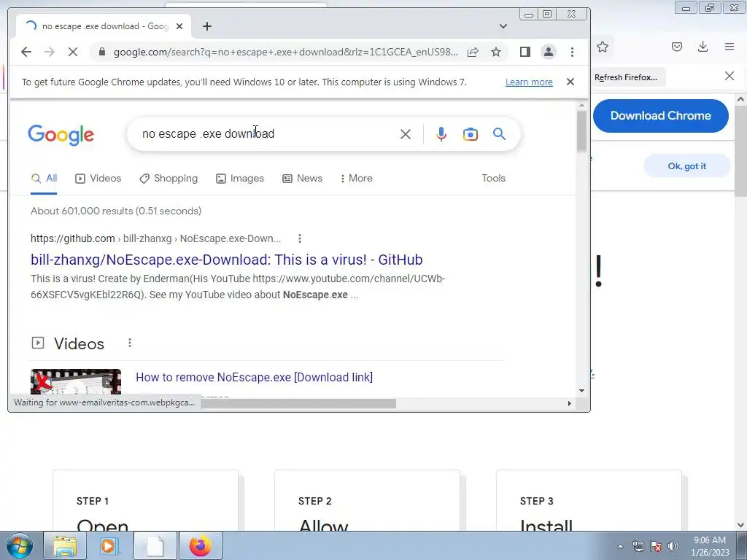Switch to Firefox on the taskbar
This screenshot has width=747, height=560.
pyautogui.click(x=200, y=545)
